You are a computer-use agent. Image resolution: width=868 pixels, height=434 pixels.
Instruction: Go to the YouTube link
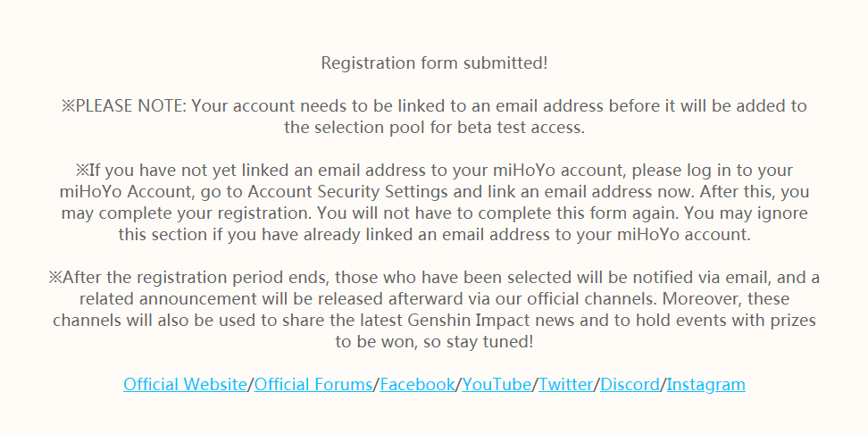click(x=497, y=384)
